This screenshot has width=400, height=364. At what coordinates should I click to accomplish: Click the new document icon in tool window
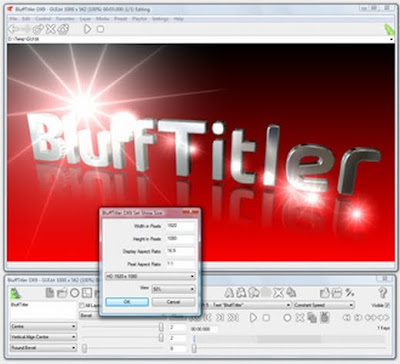pos(50,293)
